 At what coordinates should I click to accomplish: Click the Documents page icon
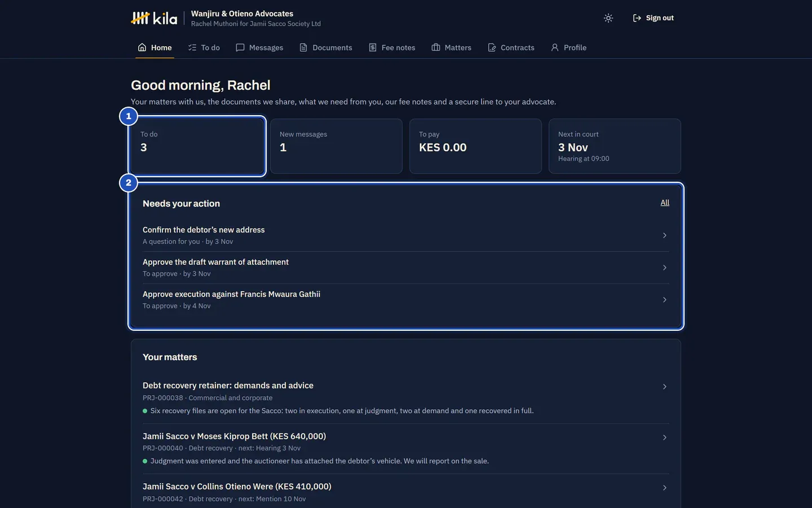(303, 47)
